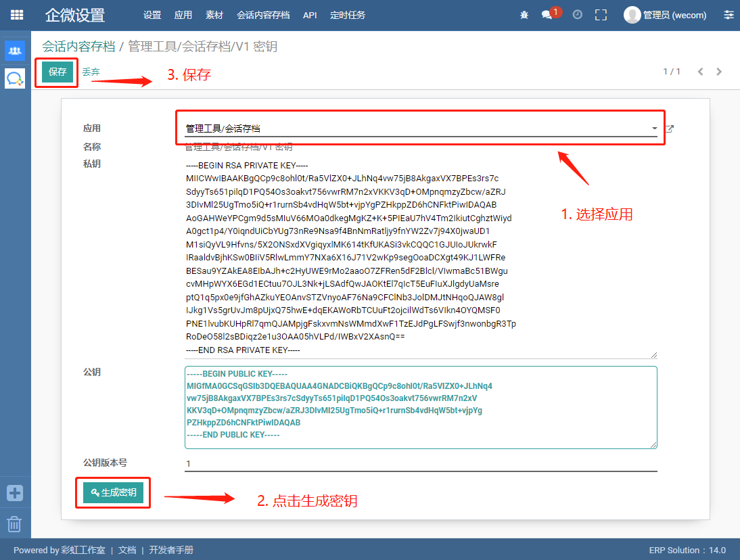Open the 应用 menu in top bar
Screen dimensions: 740x560
[183, 15]
